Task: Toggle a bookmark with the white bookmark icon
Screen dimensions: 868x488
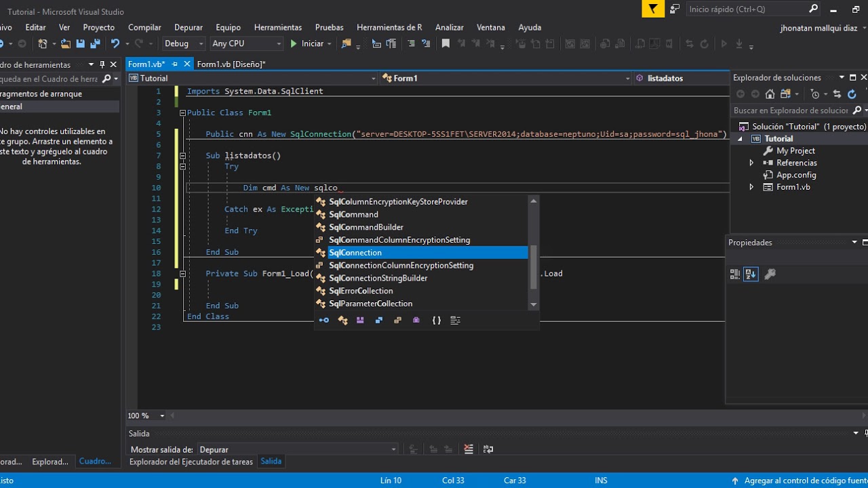Action: click(x=446, y=43)
